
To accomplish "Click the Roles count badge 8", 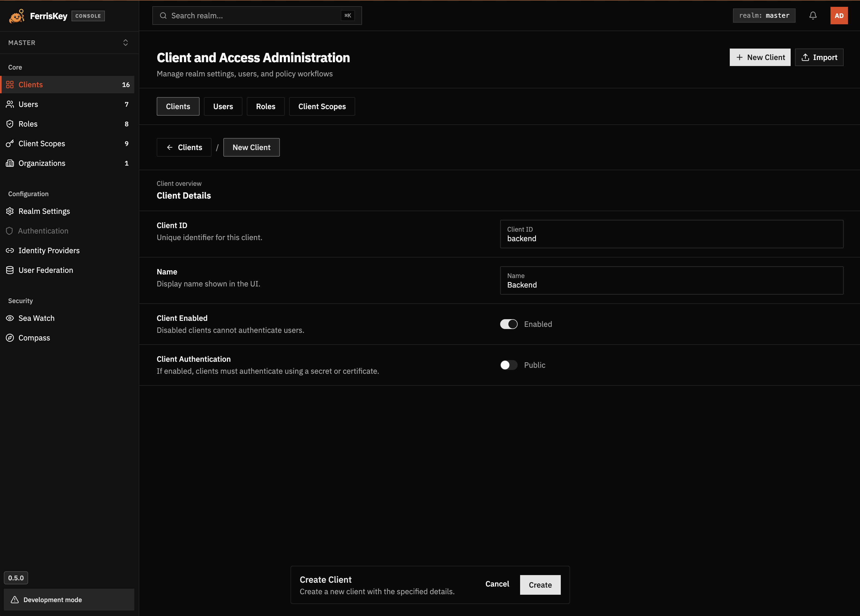I will (x=127, y=124).
